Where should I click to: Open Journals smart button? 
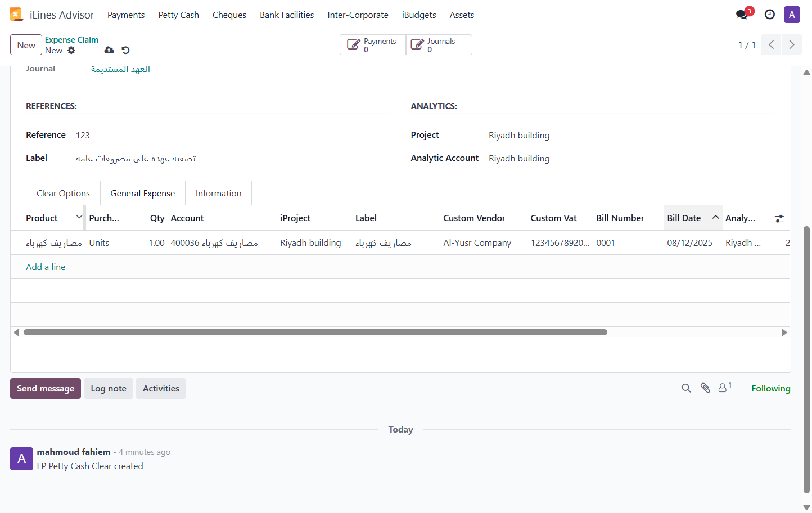(439, 45)
